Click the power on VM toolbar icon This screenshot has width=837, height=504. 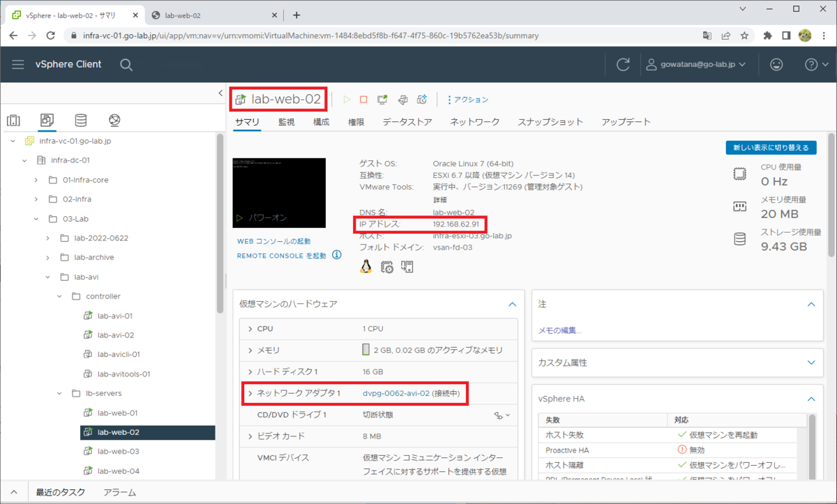pyautogui.click(x=347, y=100)
